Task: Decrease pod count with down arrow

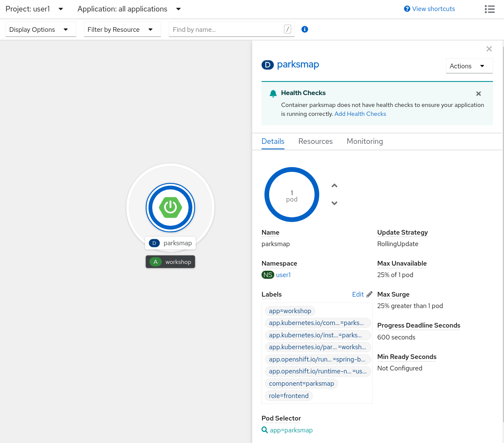Action: click(x=334, y=203)
